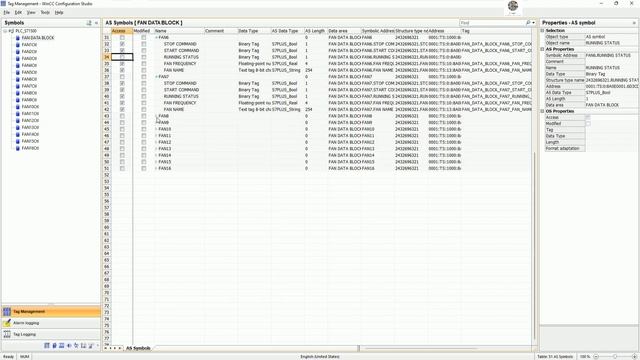This screenshot has width=640, height=360.
Task: Open the Tools menu
Action: click(x=45, y=13)
